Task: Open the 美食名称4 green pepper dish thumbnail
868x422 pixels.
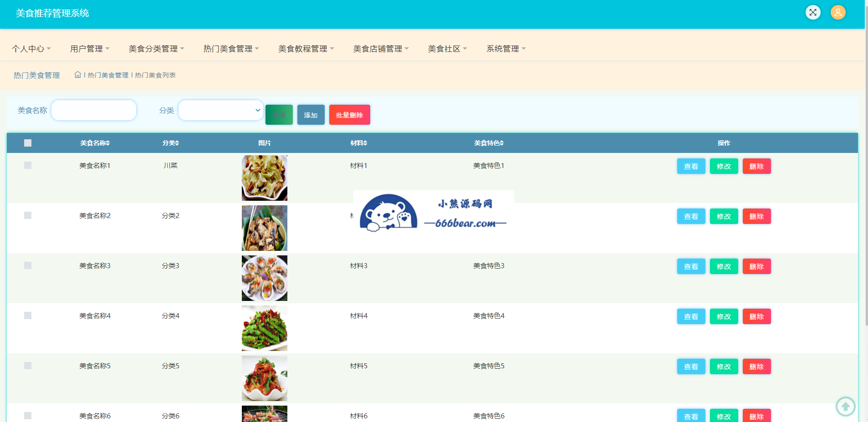Action: pyautogui.click(x=265, y=328)
